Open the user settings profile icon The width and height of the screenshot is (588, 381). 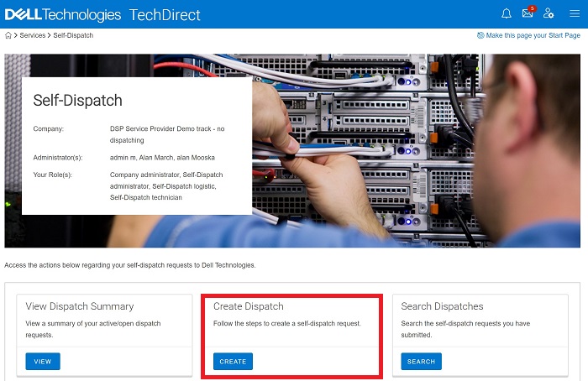[549, 13]
